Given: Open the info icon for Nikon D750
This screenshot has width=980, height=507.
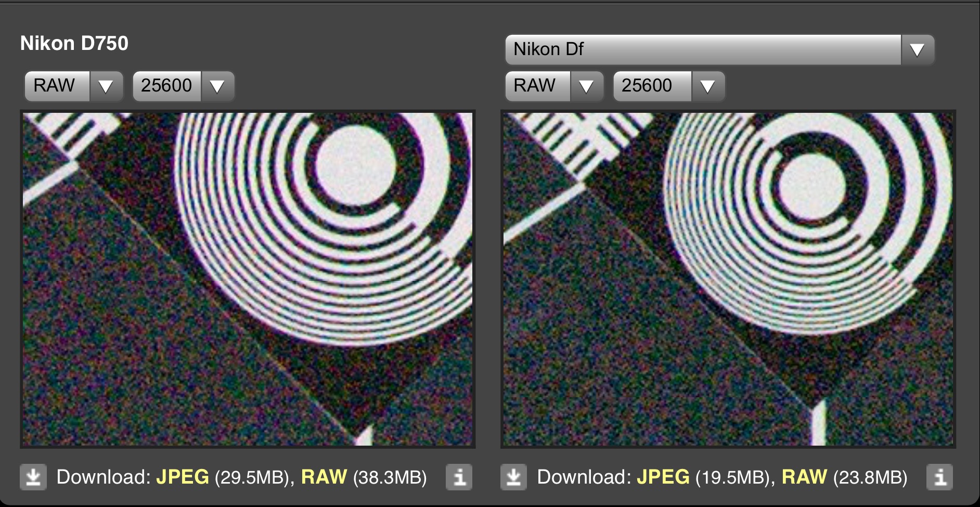Looking at the screenshot, I should [x=459, y=477].
